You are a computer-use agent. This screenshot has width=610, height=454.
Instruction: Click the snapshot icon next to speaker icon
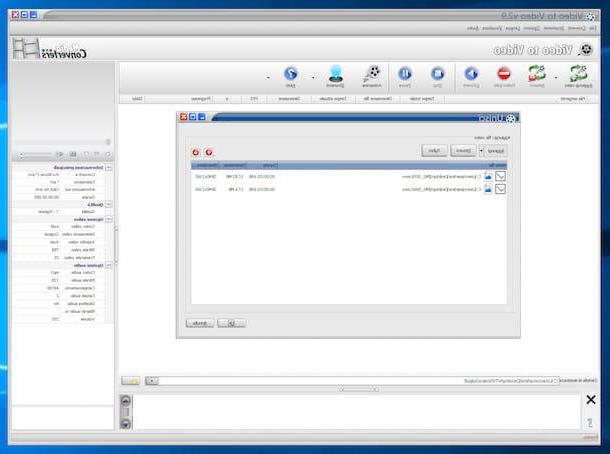tap(73, 154)
